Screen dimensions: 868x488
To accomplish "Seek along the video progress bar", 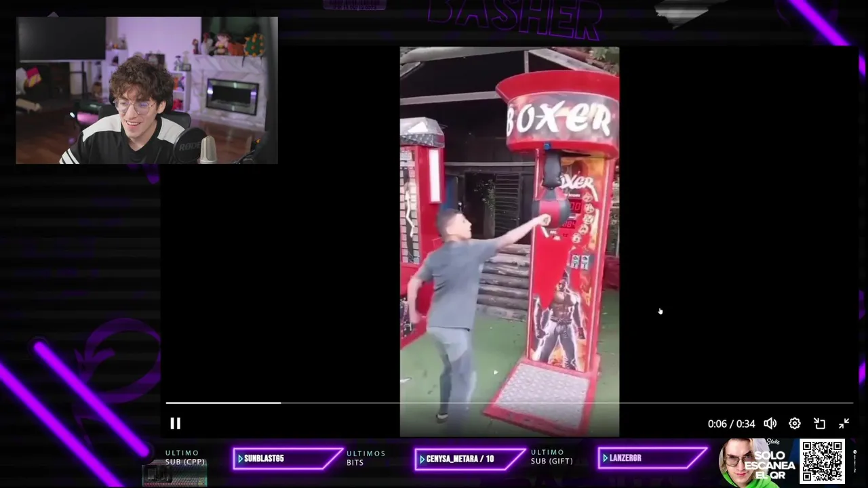I will [509, 403].
